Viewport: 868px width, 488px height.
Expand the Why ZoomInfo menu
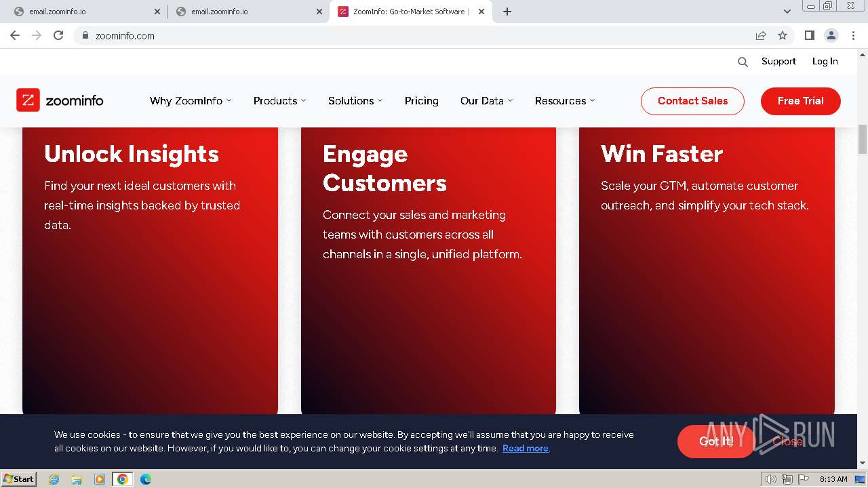click(x=191, y=100)
